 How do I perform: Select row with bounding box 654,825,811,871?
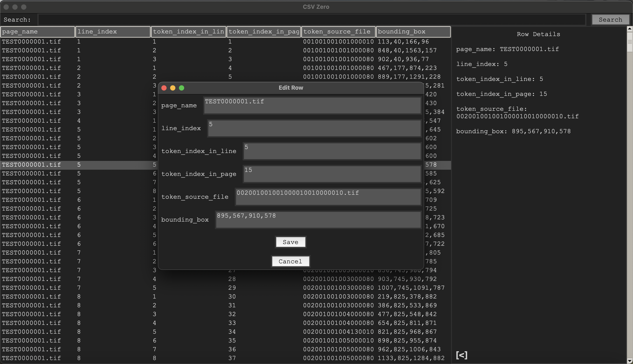click(226, 323)
